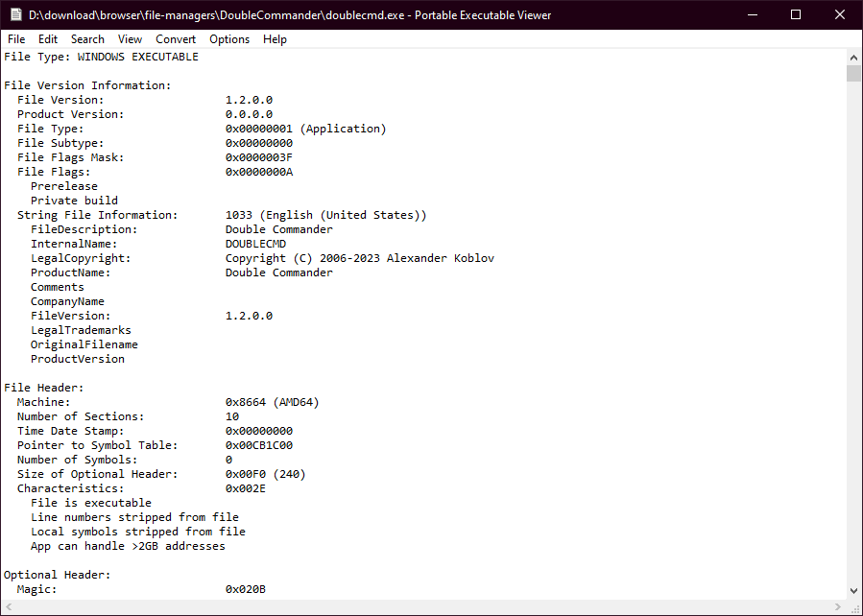Click the vertical scrollbar thumb
The height and width of the screenshot is (616, 863).
pyautogui.click(x=853, y=74)
